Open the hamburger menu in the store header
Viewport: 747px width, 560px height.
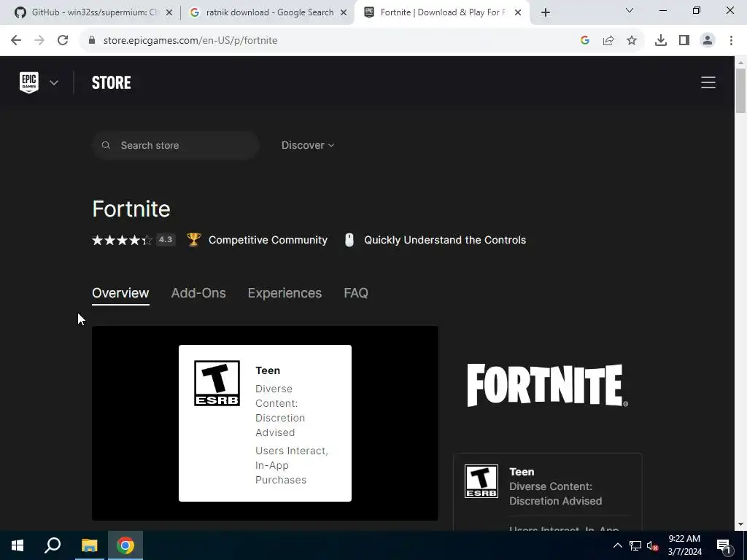(x=708, y=82)
